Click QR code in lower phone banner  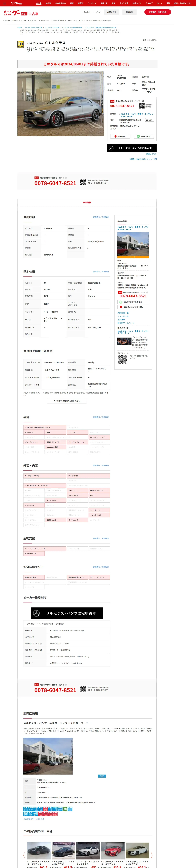pos(83,689)
